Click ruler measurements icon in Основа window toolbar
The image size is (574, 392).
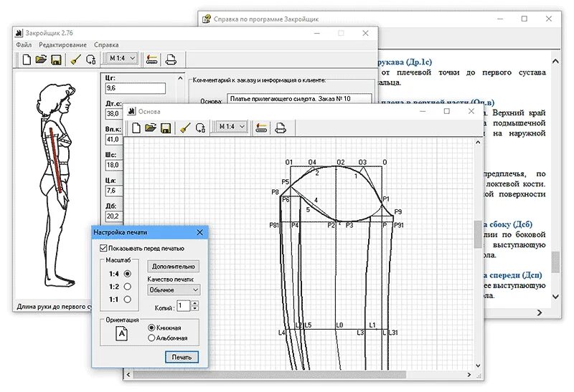click(261, 128)
